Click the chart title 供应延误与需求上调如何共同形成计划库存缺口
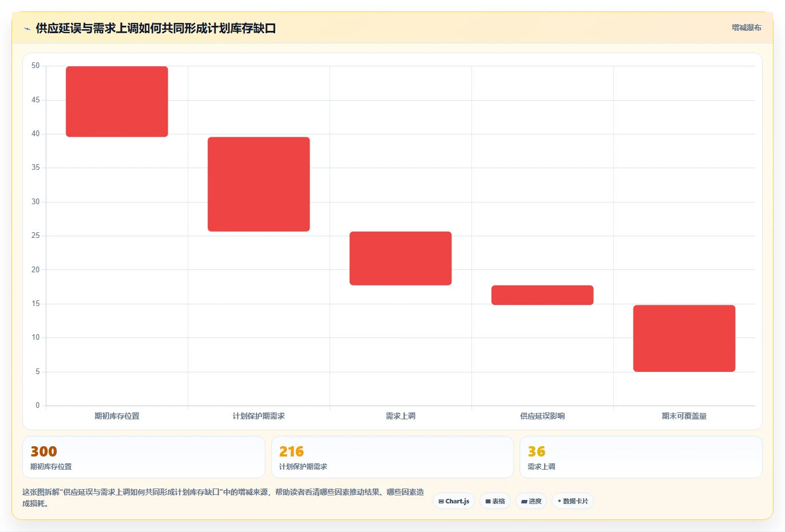 pos(156,29)
